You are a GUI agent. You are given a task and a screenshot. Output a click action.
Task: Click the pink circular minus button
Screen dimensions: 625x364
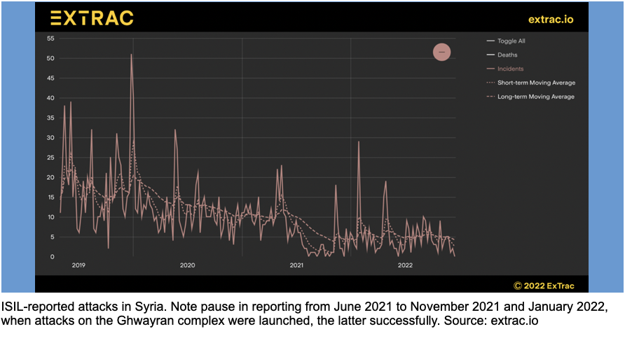click(441, 52)
